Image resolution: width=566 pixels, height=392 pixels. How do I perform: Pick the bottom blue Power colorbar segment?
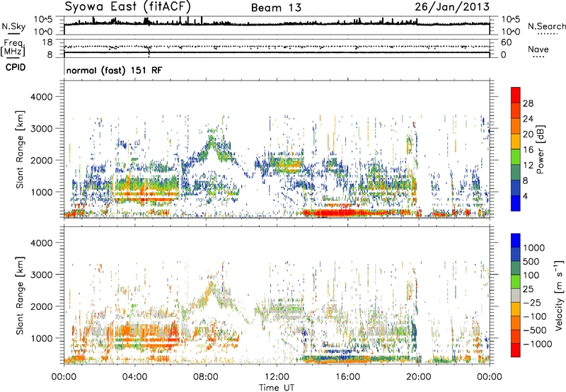click(x=516, y=203)
